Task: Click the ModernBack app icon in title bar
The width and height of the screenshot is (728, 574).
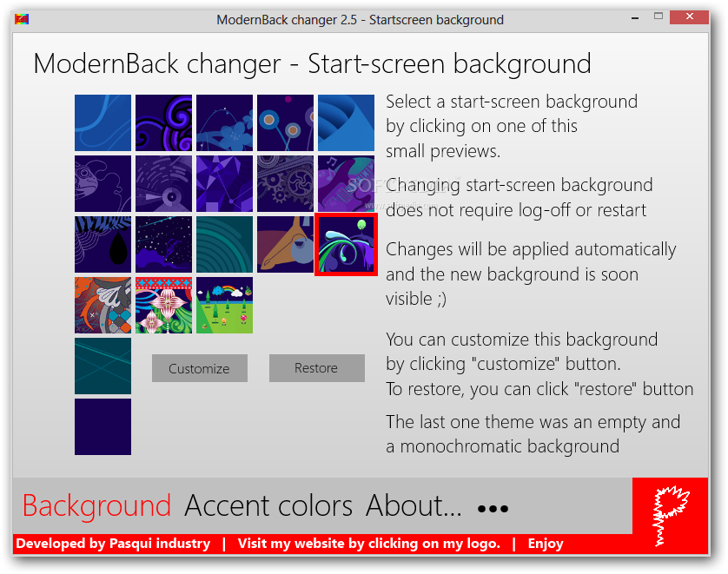Action: [x=22, y=19]
